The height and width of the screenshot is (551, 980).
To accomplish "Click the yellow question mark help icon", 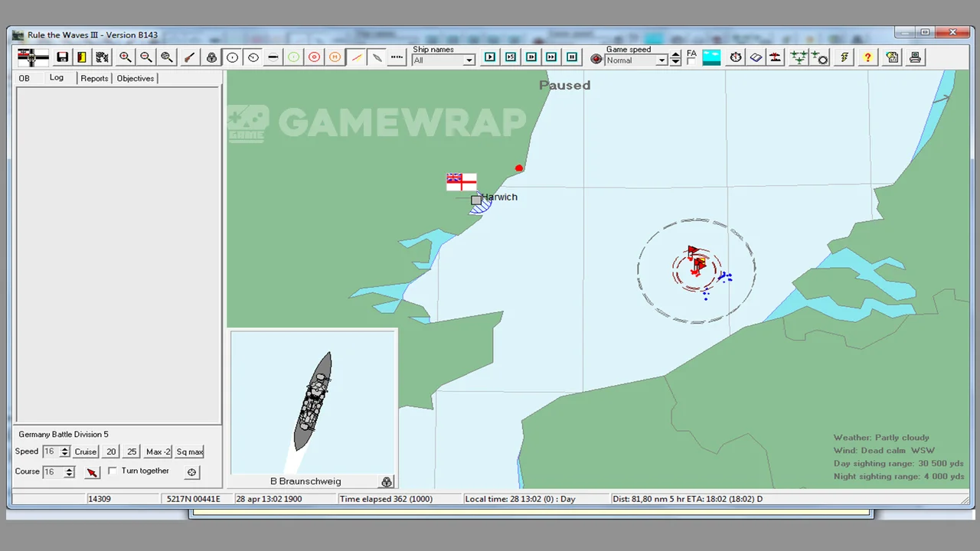I will coord(867,57).
